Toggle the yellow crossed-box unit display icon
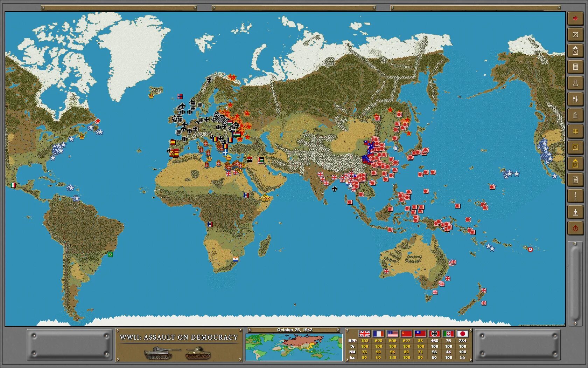The width and height of the screenshot is (588, 368). point(575,148)
